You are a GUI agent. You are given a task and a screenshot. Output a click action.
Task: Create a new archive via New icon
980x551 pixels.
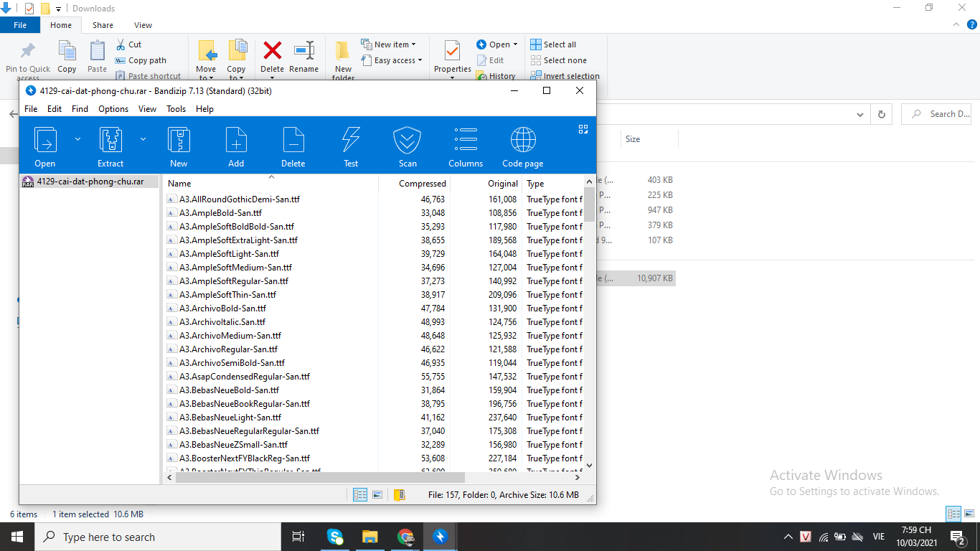pyautogui.click(x=179, y=140)
